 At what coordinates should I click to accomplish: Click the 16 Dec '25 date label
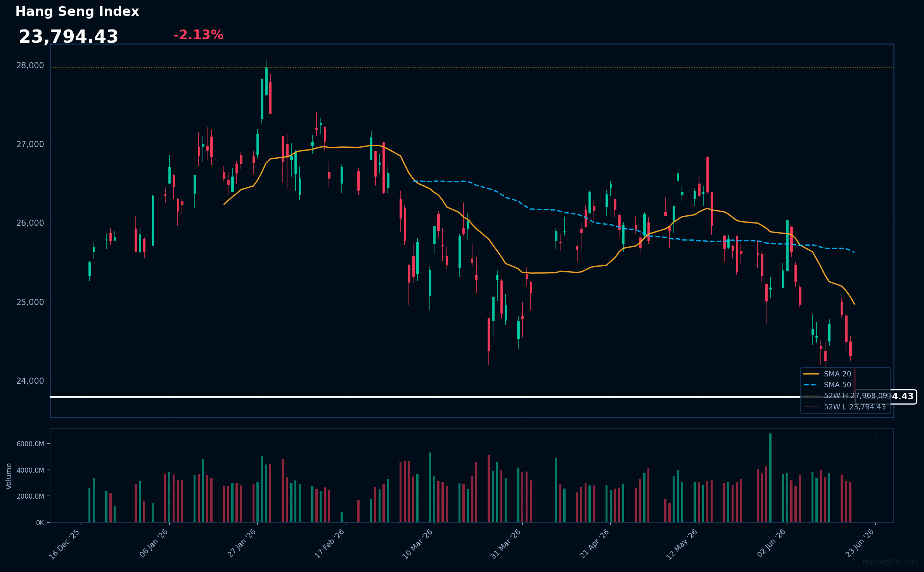coord(64,544)
